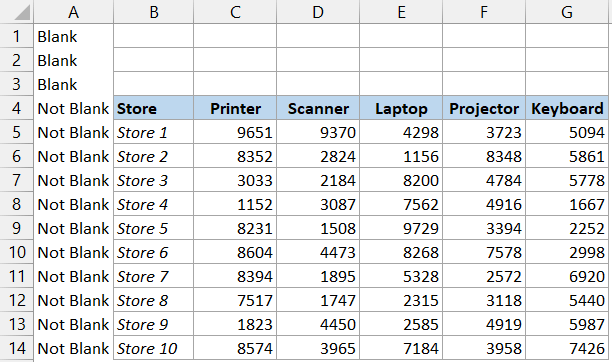Image resolution: width=612 pixels, height=362 pixels.
Task: Click cell A4 containing Not Blank
Action: pyautogui.click(x=73, y=108)
